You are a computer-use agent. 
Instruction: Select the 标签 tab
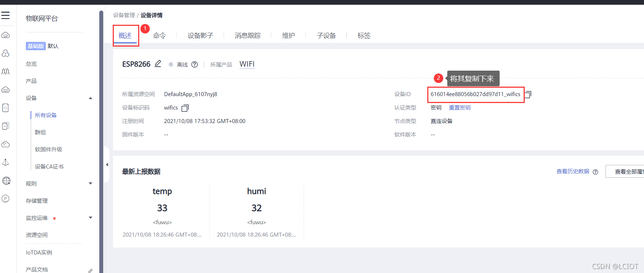point(364,35)
